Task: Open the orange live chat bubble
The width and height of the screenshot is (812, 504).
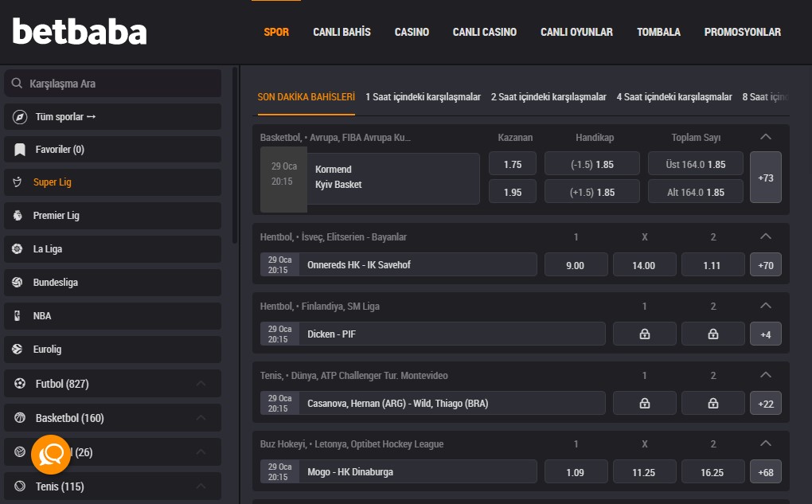Action: [51, 455]
